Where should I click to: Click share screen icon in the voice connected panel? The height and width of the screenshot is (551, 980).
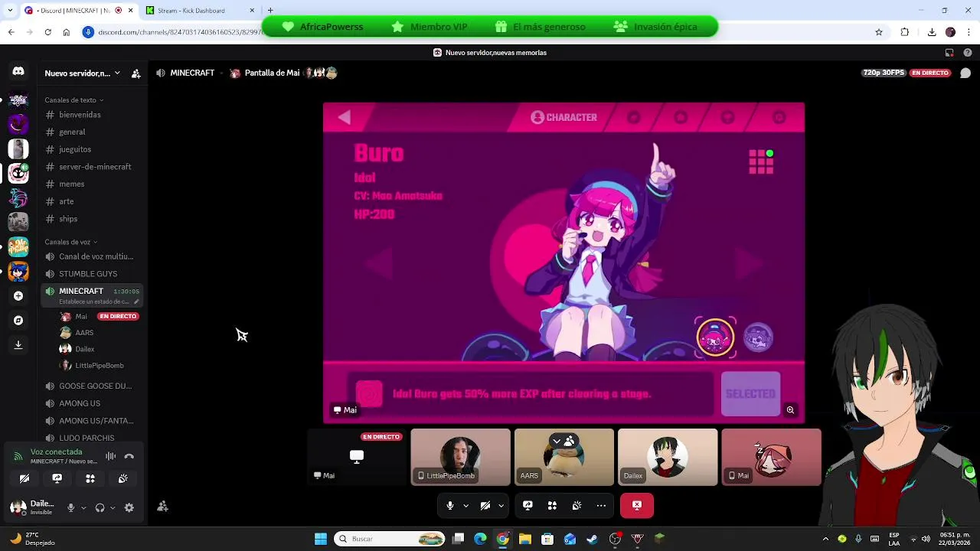coord(57,478)
